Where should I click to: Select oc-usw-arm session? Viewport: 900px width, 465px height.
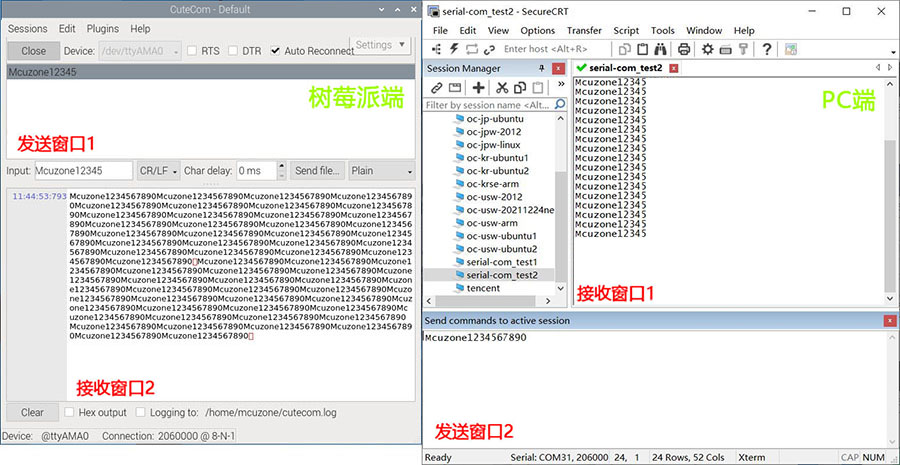tap(492, 223)
